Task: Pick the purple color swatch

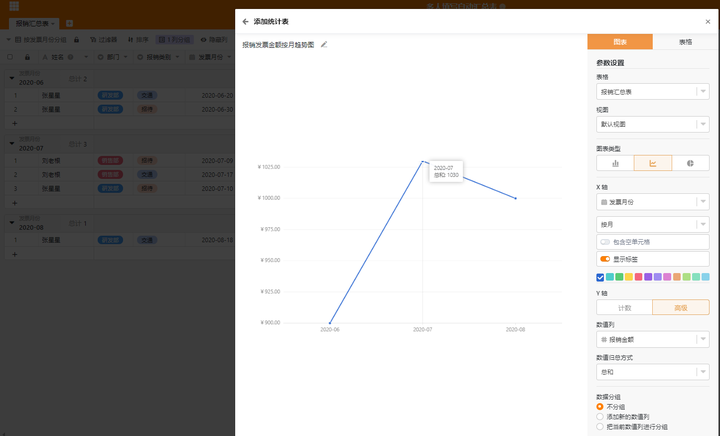Action: (648, 277)
